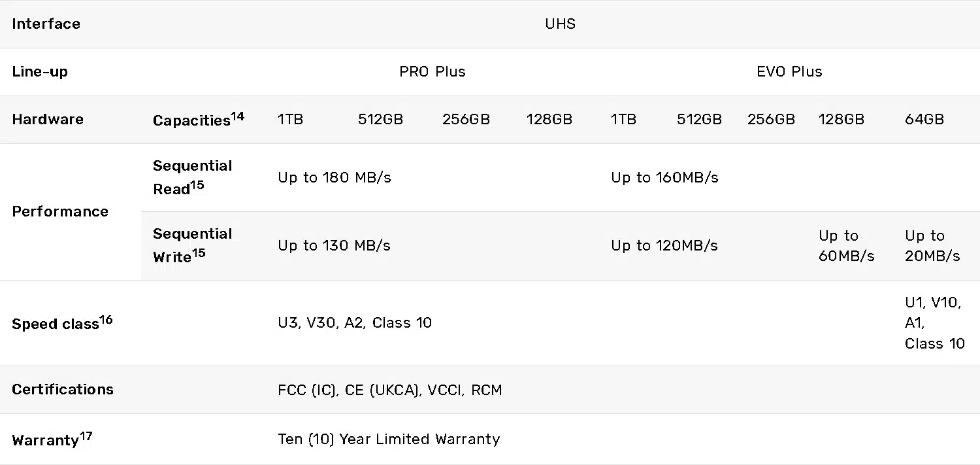Click the Warranty footnote 17 superscript

[x=86, y=436]
